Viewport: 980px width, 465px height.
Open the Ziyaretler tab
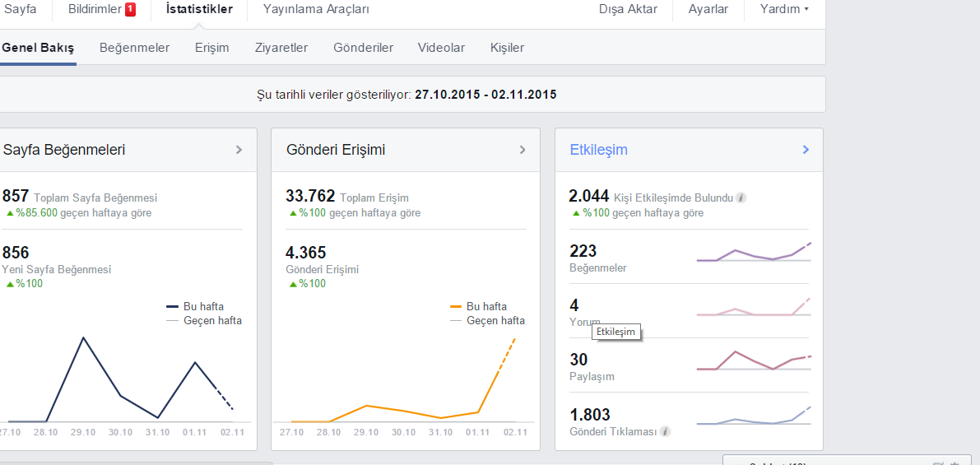click(281, 48)
